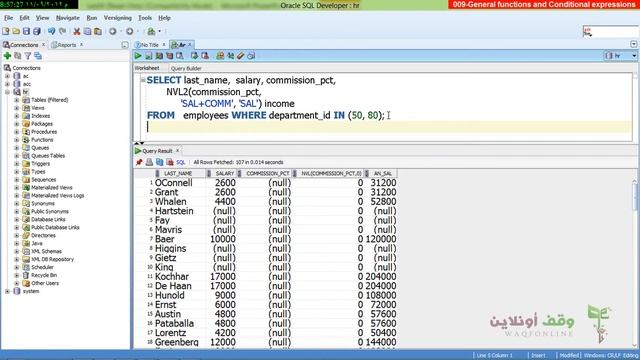
Task: Click the Redo icon
Action: tap(62, 31)
